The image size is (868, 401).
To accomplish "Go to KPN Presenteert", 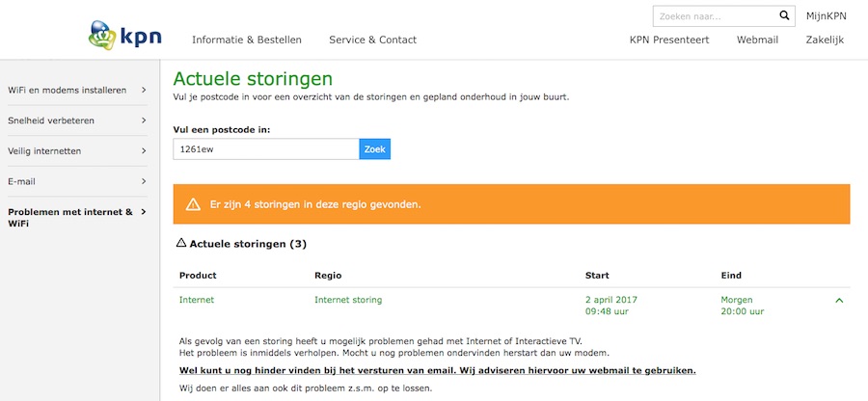I will [669, 40].
